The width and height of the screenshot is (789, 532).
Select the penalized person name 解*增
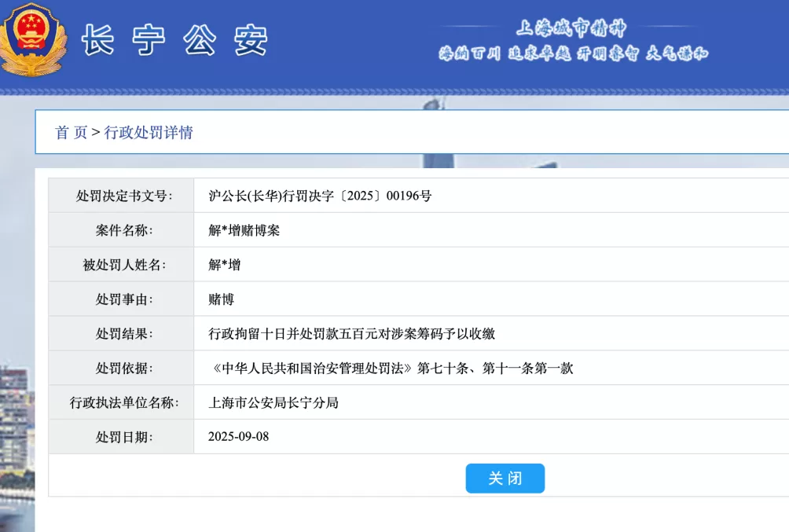pos(224,265)
